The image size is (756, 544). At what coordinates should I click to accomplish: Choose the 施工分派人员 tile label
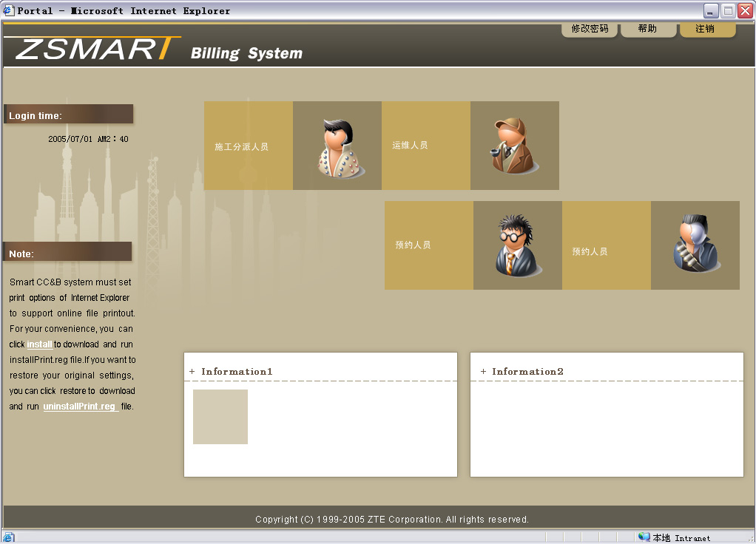[x=241, y=147]
